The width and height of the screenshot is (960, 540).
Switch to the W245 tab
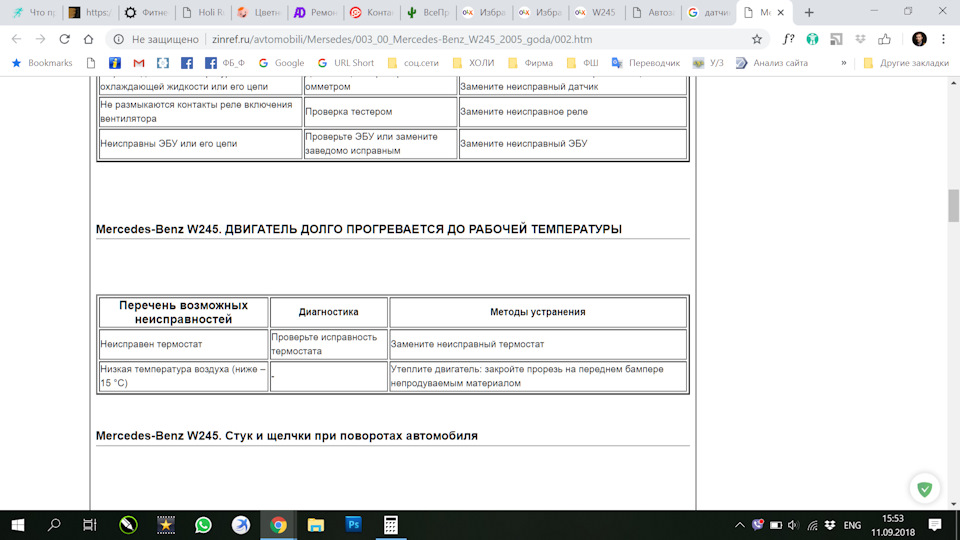click(x=596, y=12)
